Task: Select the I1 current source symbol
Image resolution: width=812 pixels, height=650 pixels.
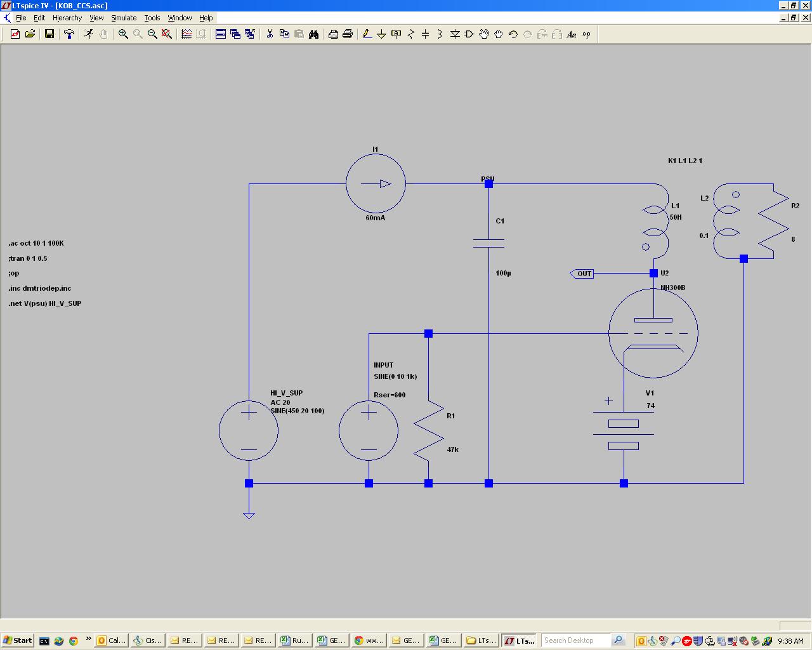Action: click(x=376, y=183)
